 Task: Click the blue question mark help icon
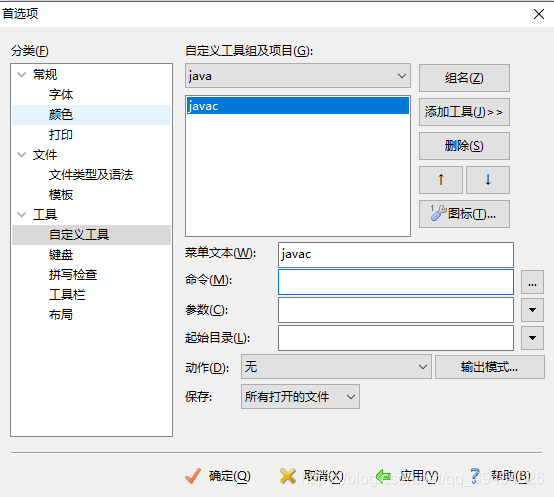476,476
